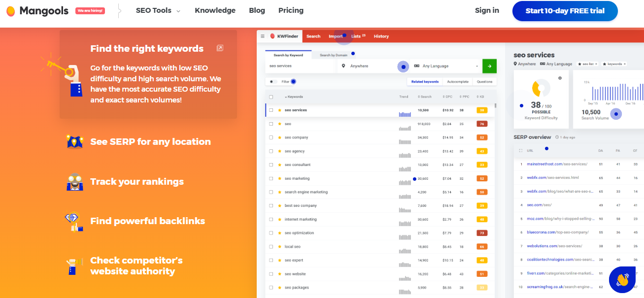Open the KWFinder Lists tab
Image resolution: width=644 pixels, height=298 pixels.
point(358,36)
